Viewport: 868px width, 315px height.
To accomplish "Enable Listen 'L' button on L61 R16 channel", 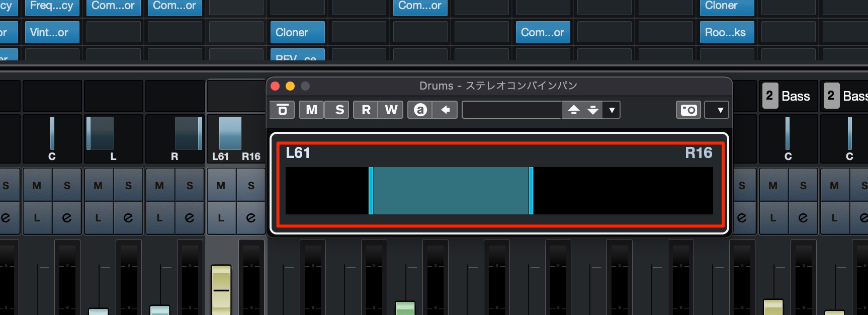I will pyautogui.click(x=221, y=218).
